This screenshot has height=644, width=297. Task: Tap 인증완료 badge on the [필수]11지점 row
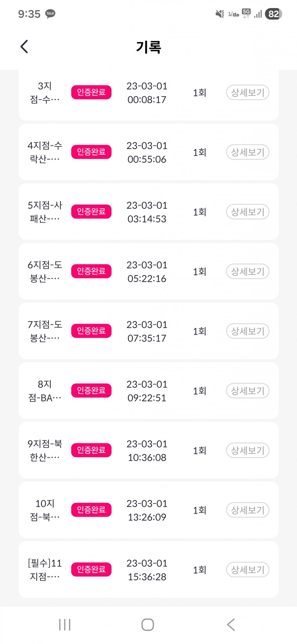pyautogui.click(x=91, y=570)
